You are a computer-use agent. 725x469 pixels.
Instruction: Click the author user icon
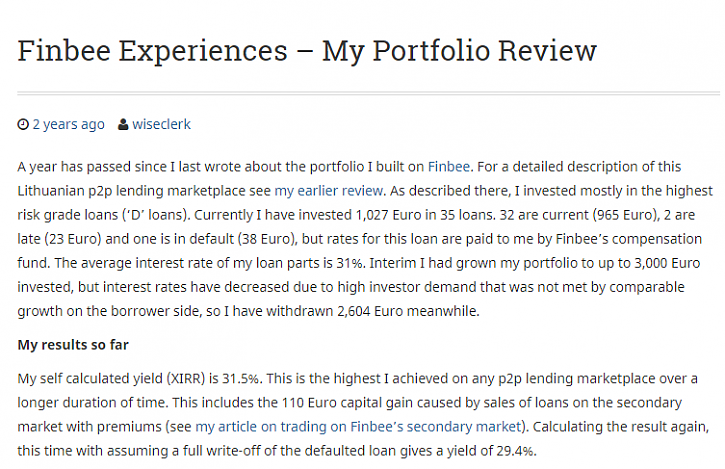(122, 125)
